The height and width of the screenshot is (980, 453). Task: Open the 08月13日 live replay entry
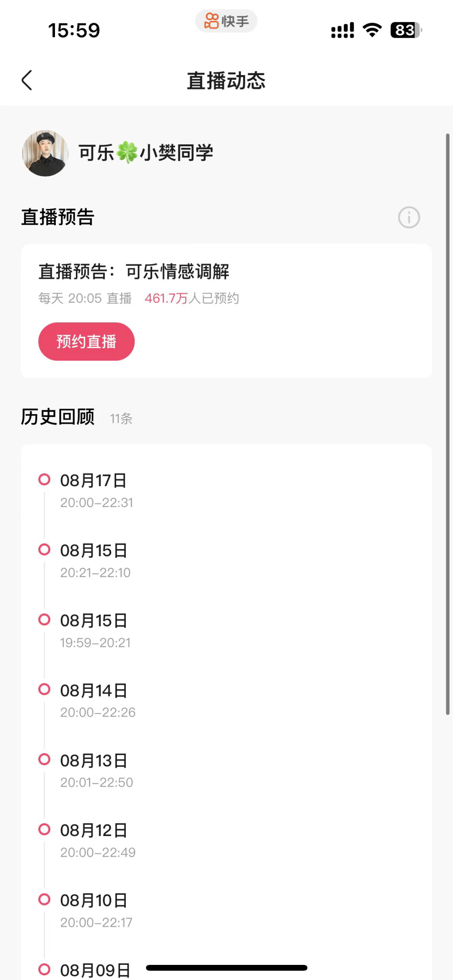point(226,771)
